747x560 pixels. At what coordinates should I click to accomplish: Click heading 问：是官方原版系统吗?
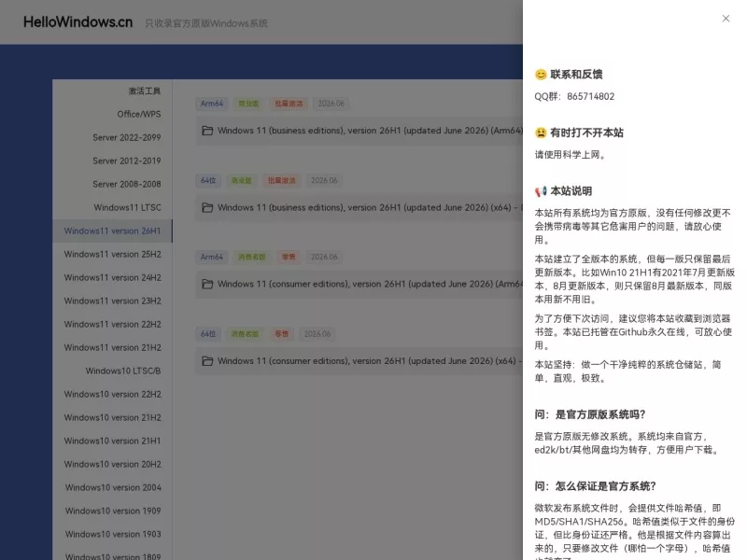pyautogui.click(x=590, y=414)
